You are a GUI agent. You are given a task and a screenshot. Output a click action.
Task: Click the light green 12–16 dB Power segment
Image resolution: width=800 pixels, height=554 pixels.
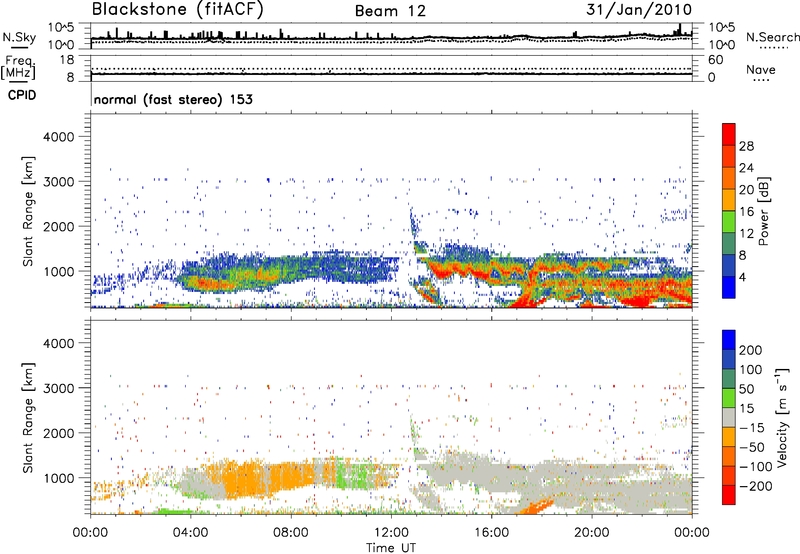point(729,221)
